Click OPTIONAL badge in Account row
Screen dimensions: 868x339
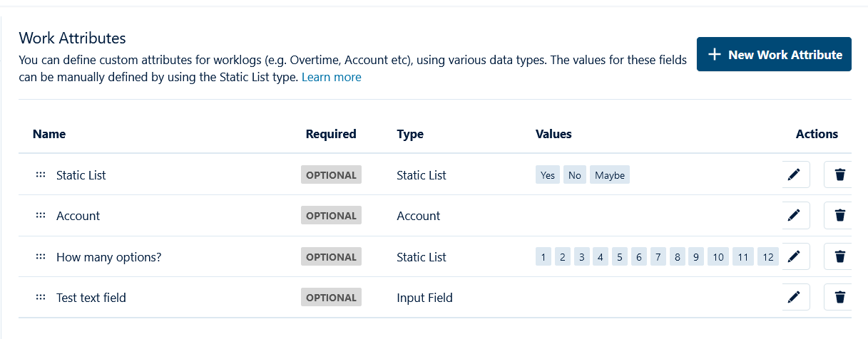coord(331,216)
